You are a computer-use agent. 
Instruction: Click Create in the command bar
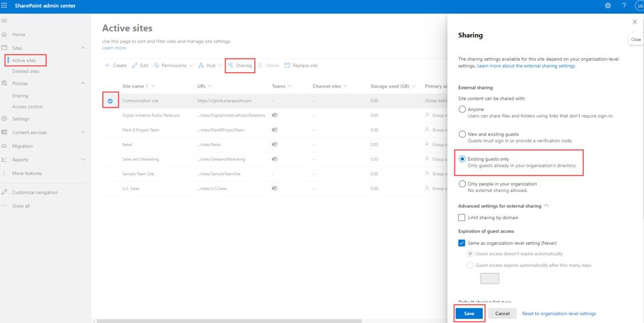pyautogui.click(x=115, y=66)
